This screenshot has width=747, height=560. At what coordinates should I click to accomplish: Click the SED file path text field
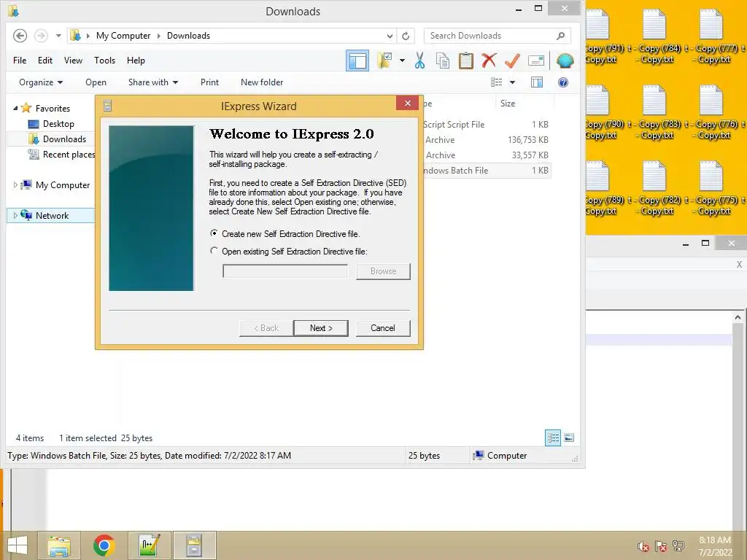pos(285,271)
